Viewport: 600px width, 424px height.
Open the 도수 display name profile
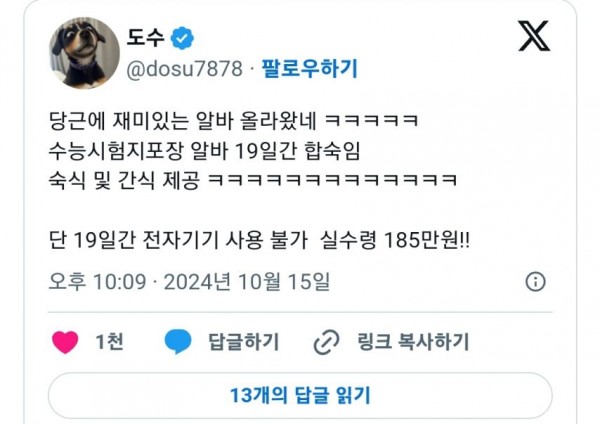145,38
